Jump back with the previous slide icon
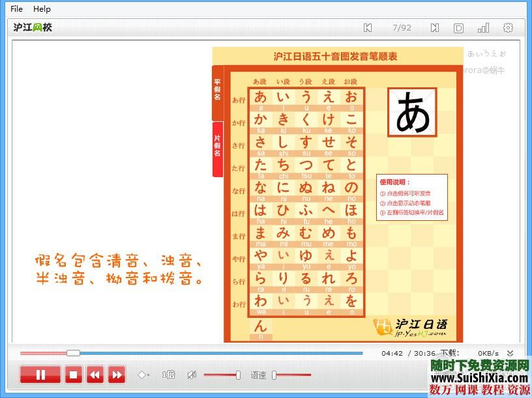The image size is (532, 398). pos(367,28)
